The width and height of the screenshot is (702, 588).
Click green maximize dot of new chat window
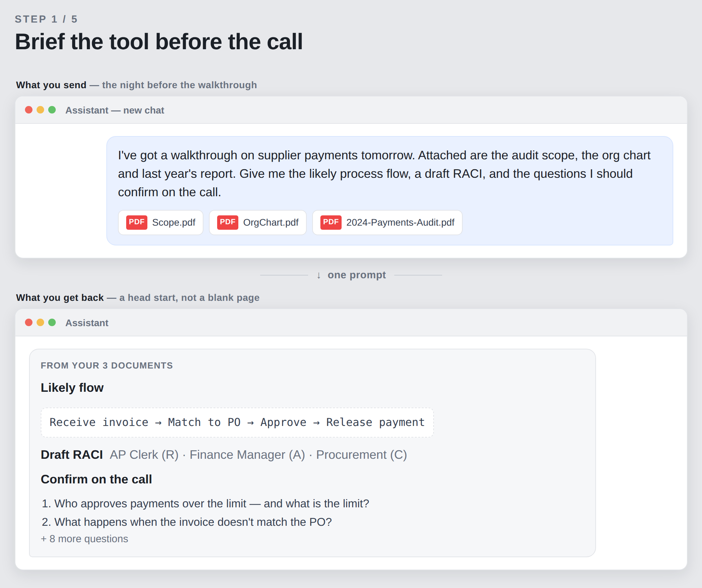click(52, 110)
